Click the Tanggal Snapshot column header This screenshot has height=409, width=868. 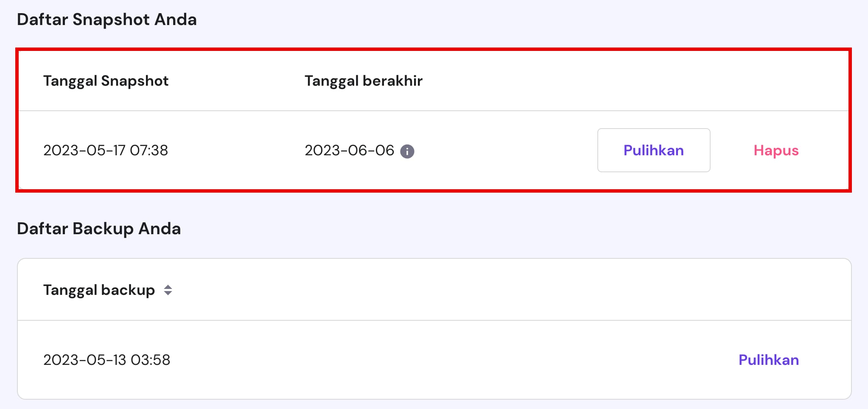106,81
